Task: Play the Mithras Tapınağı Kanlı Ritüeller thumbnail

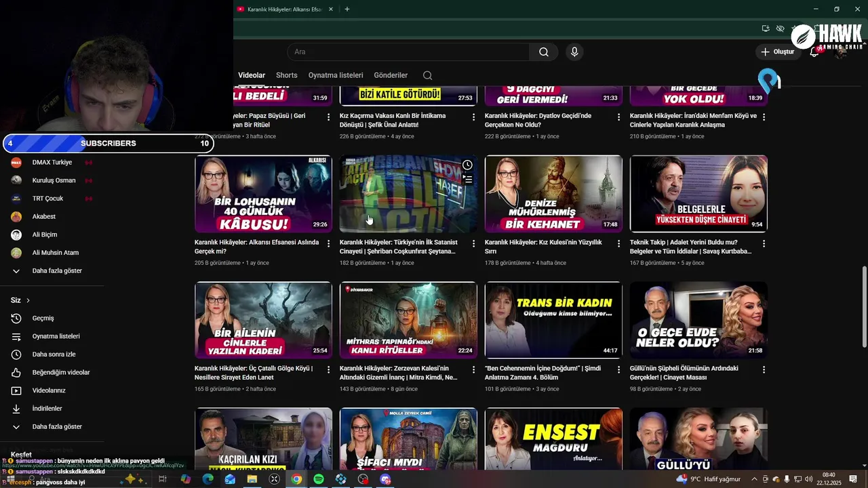Action: click(408, 320)
